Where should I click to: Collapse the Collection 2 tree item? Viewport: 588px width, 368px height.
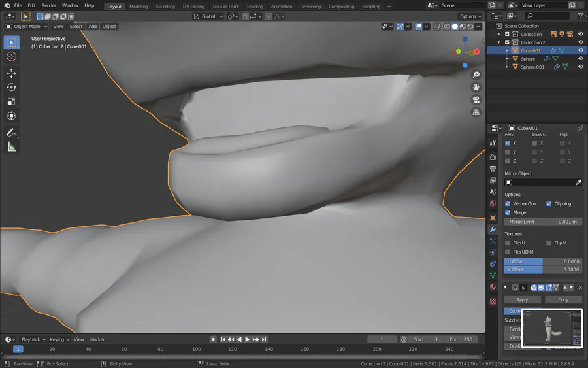coord(498,42)
